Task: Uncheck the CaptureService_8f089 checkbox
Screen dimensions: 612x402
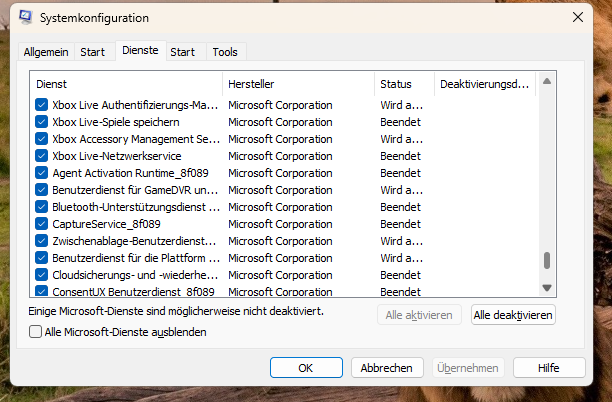Action: [x=41, y=224]
